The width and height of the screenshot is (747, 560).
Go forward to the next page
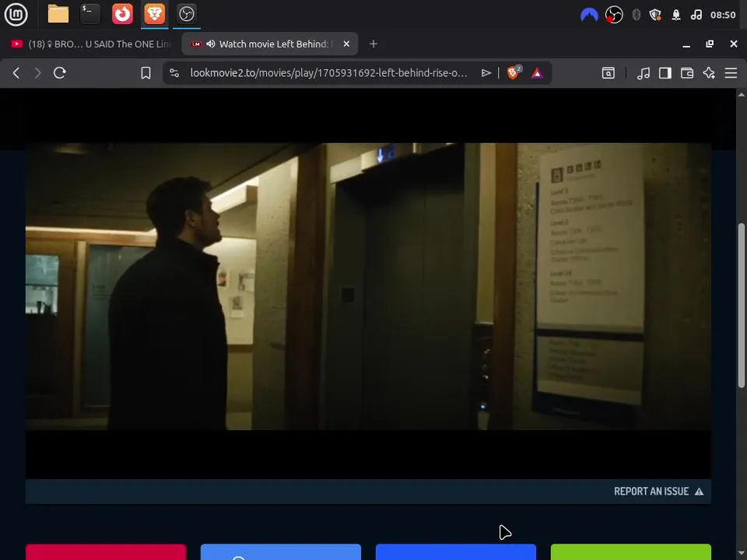pyautogui.click(x=37, y=73)
